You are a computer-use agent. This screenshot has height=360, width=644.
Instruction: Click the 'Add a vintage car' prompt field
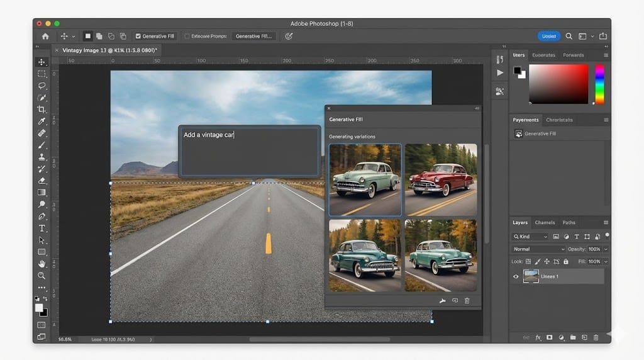coord(250,151)
